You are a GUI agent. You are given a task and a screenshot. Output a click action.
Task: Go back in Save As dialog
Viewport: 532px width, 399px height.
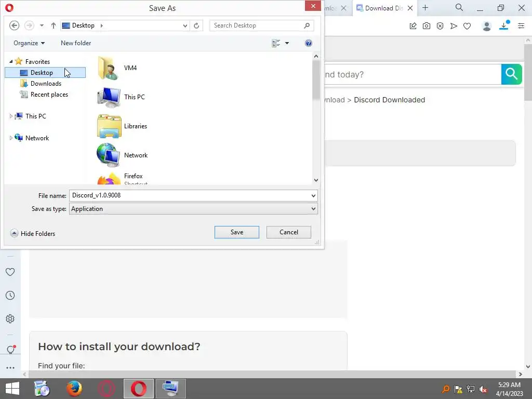click(x=14, y=25)
